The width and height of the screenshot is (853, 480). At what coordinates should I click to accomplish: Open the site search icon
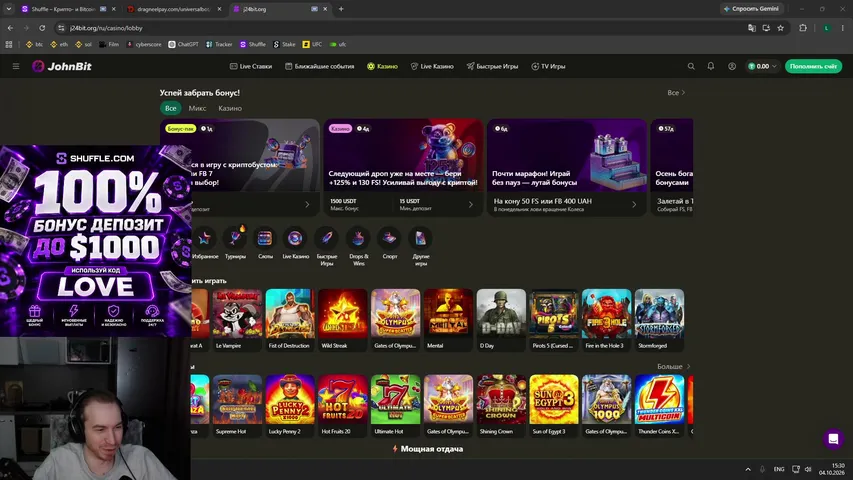point(691,66)
